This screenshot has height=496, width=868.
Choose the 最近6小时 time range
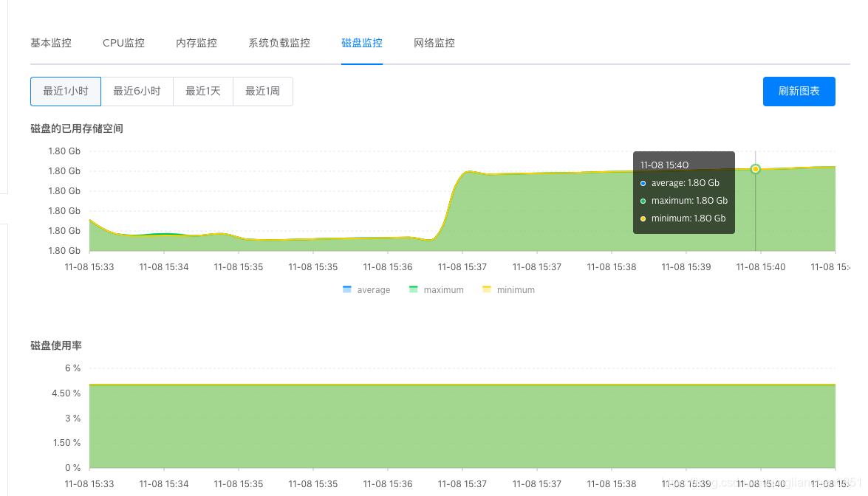click(x=137, y=92)
